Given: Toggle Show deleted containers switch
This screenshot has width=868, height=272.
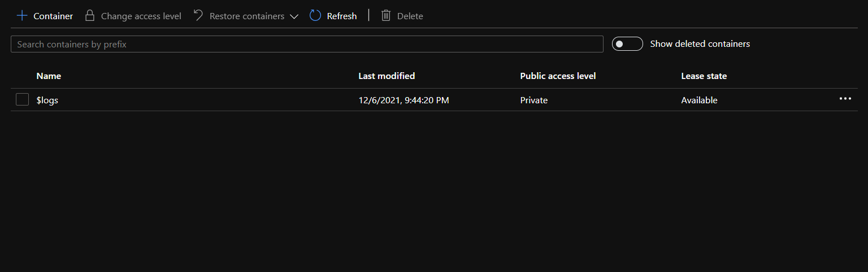Looking at the screenshot, I should tap(627, 44).
